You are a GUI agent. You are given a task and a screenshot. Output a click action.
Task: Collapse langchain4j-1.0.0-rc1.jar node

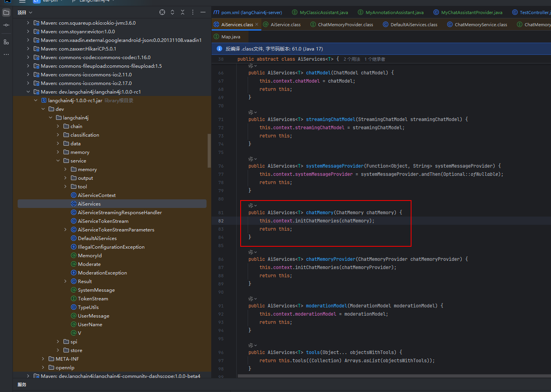(35, 101)
